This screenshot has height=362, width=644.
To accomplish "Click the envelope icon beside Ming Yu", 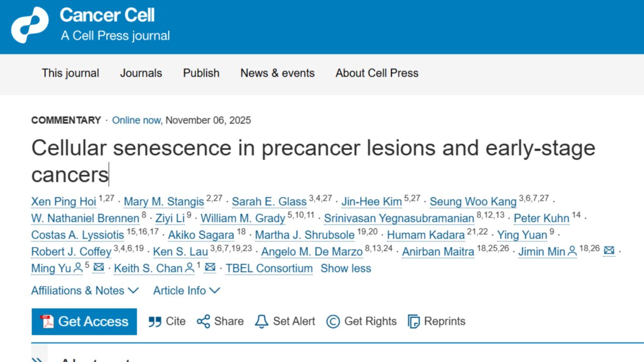I will (99, 268).
